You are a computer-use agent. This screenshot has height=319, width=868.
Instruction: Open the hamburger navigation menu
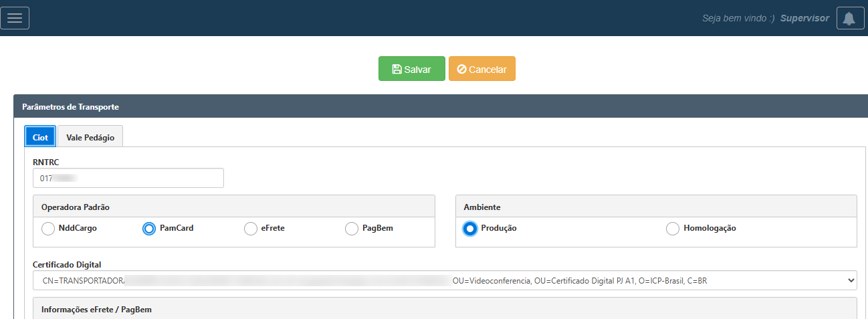point(15,18)
